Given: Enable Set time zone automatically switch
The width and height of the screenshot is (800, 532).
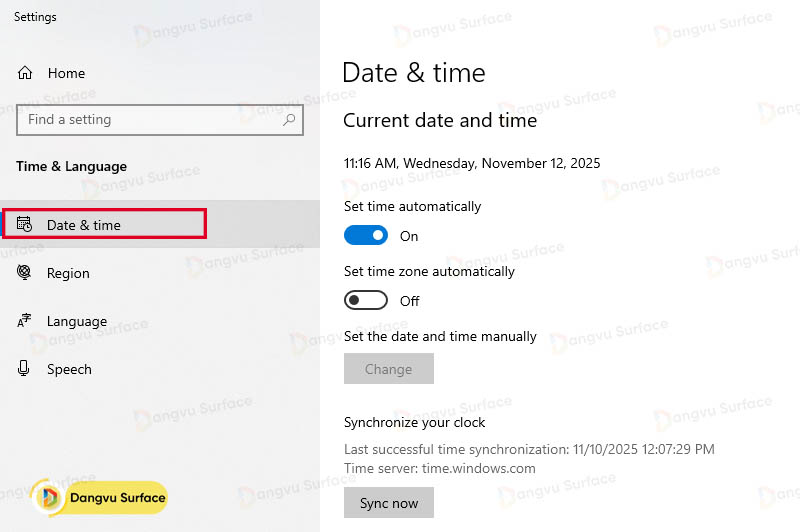Looking at the screenshot, I should point(366,300).
